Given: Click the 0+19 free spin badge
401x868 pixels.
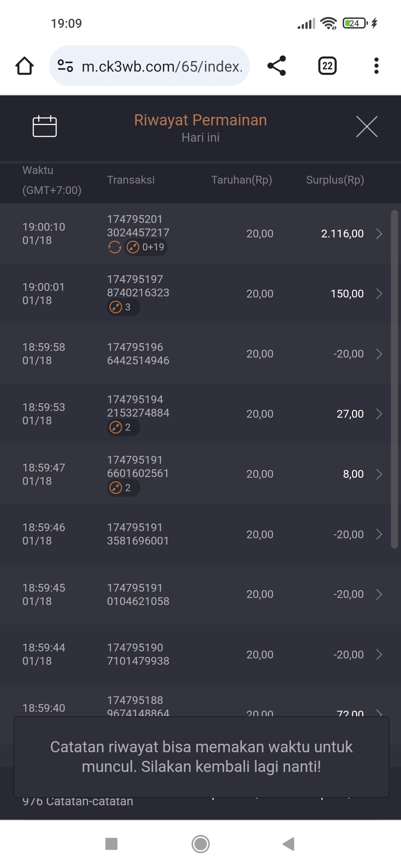Looking at the screenshot, I should pos(146,247).
